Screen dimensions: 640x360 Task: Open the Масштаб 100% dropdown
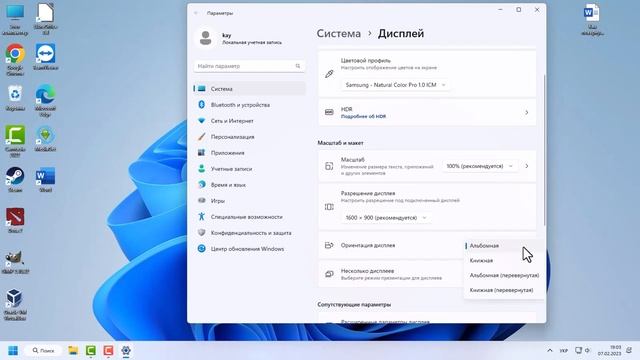[x=480, y=166]
